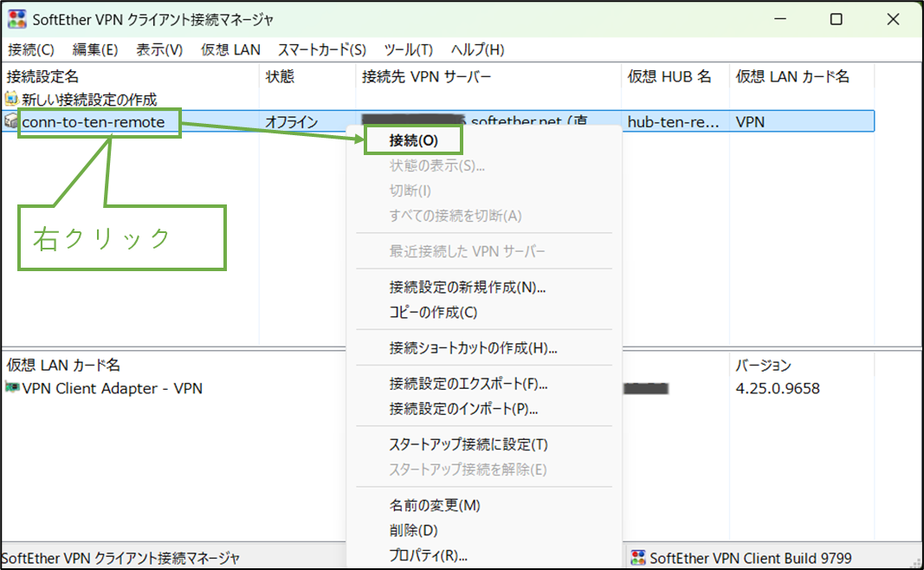
Task: Close the VPN client manager window
Action: pos(893,19)
